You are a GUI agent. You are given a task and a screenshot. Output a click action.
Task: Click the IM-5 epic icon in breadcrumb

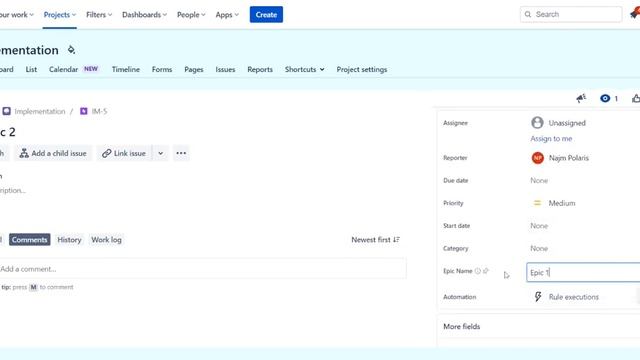point(84,111)
